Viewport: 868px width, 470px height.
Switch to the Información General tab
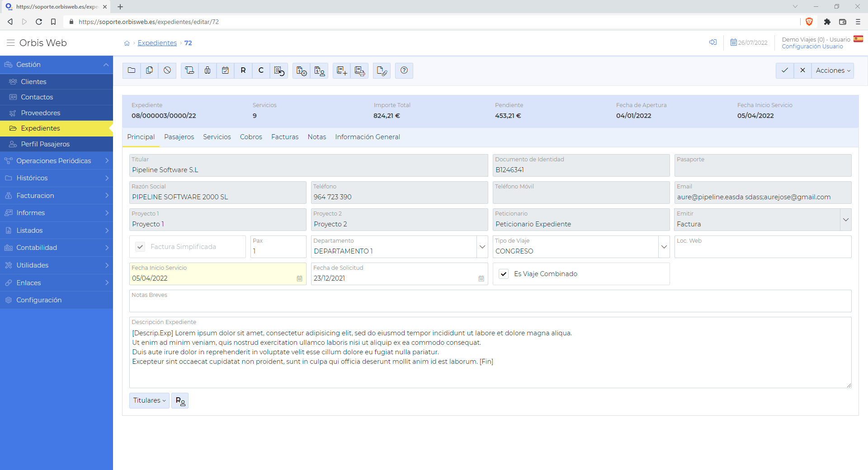368,137
